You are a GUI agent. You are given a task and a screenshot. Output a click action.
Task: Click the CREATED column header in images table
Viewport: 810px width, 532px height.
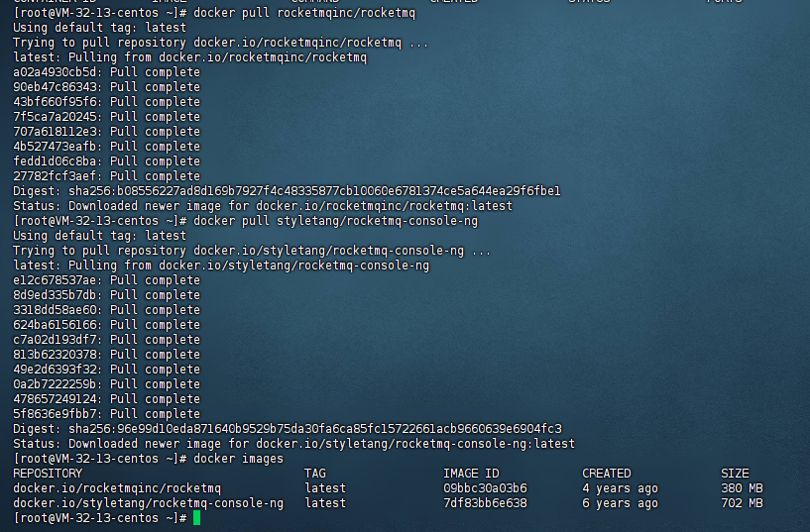[x=607, y=474]
